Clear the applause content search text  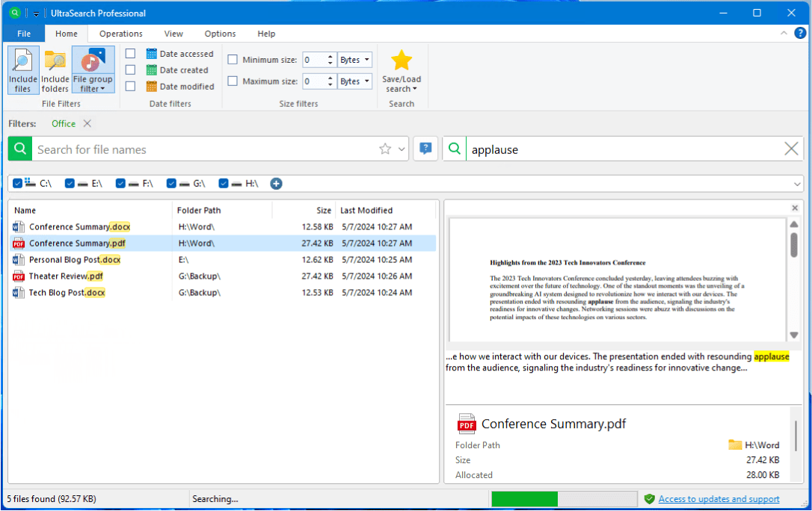click(792, 149)
